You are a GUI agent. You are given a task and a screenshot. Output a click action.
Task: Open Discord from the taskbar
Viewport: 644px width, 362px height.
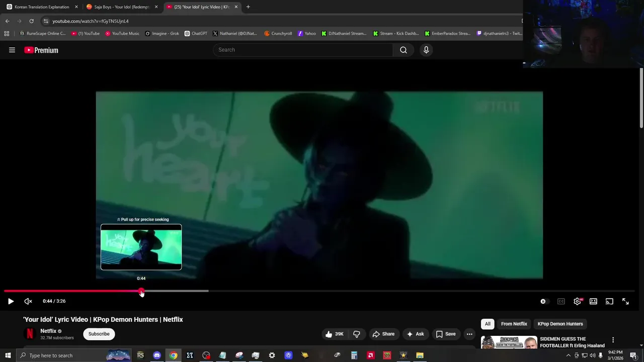click(157, 355)
